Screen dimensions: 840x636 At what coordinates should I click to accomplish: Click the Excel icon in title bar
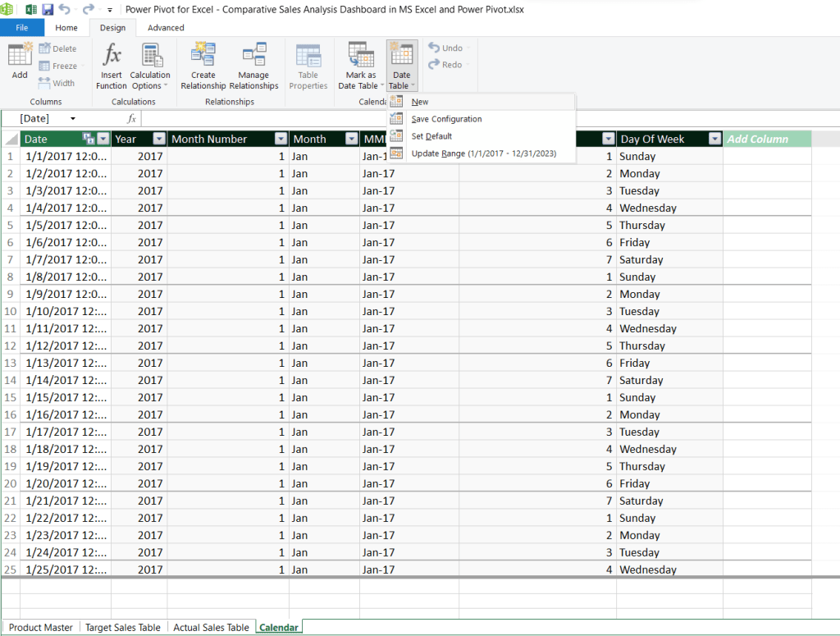[31, 9]
